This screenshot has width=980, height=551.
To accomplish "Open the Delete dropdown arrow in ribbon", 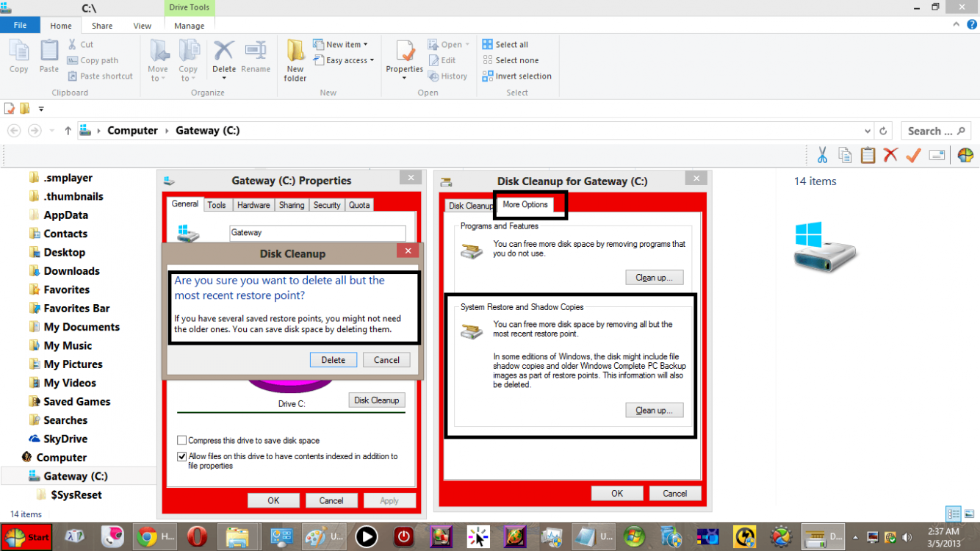I will pos(224,78).
